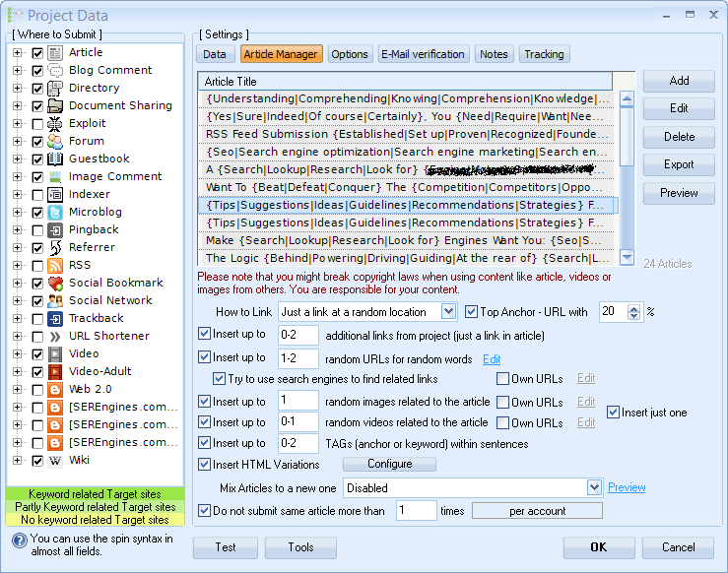Click the Wiki category icon

click(55, 460)
